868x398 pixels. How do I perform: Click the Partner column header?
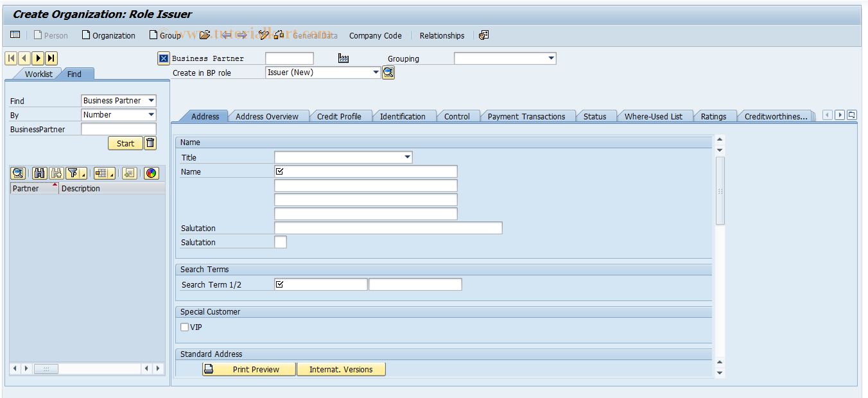pyautogui.click(x=34, y=188)
